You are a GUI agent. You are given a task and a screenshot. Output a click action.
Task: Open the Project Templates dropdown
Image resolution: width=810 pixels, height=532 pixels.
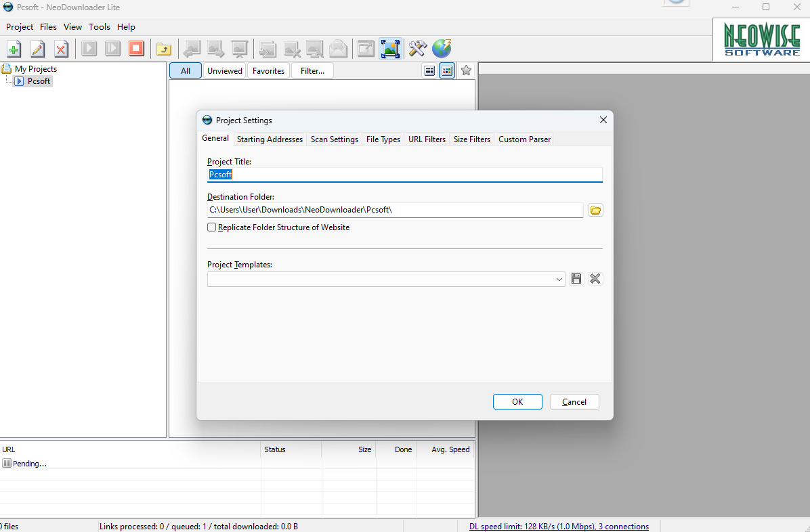[558, 278]
